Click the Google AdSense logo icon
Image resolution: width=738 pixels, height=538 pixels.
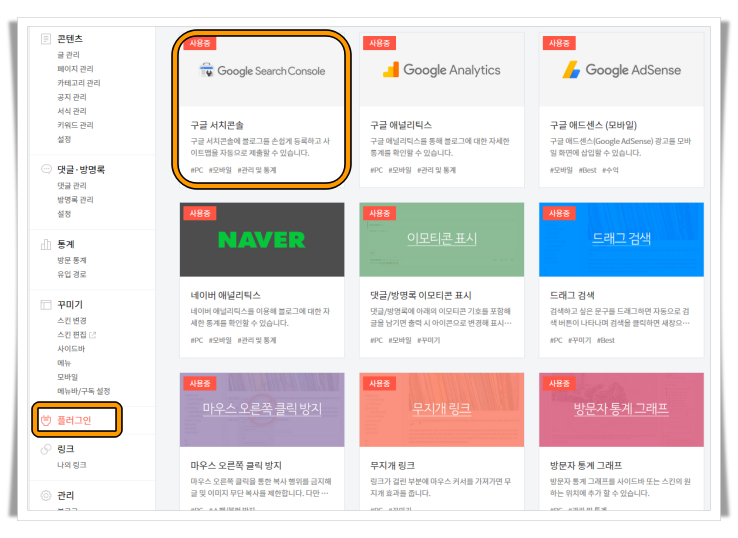571,70
